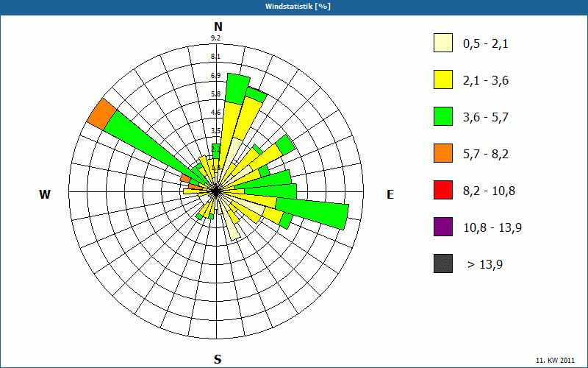Click the '9,2' radial axis value
The image size is (588, 368).
(x=215, y=38)
